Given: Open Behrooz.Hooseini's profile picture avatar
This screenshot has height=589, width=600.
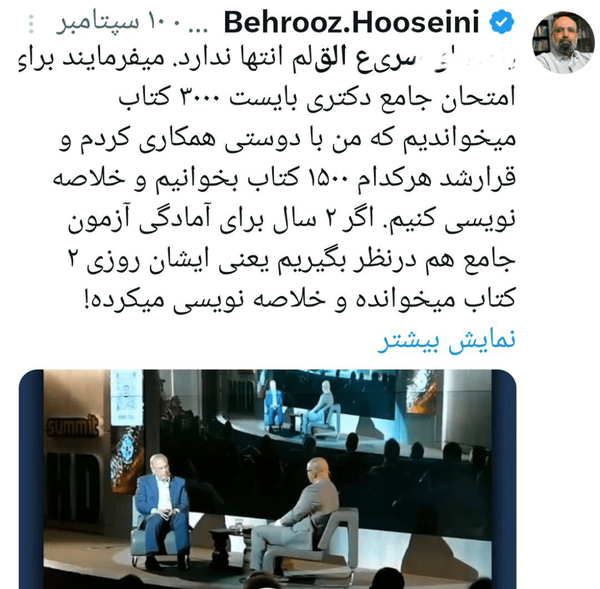Looking at the screenshot, I should tap(564, 42).
